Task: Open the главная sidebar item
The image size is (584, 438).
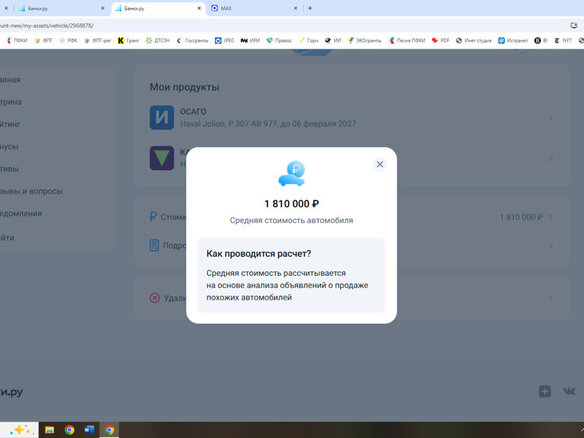Action: pos(10,79)
